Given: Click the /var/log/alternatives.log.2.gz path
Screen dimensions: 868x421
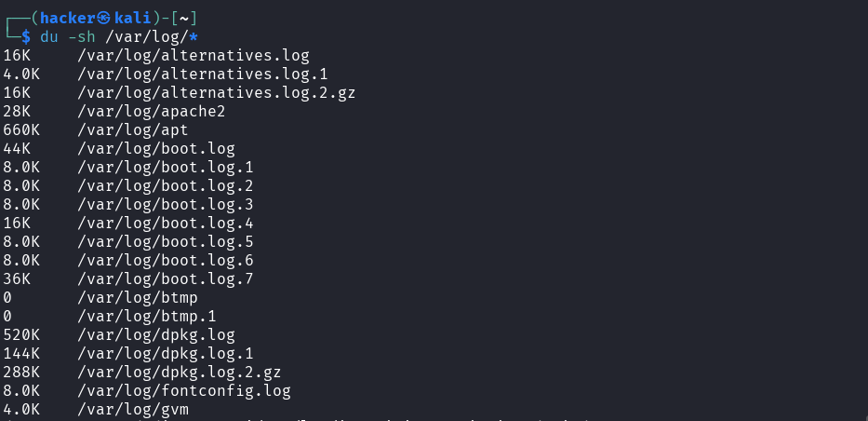Looking at the screenshot, I should 216,93.
